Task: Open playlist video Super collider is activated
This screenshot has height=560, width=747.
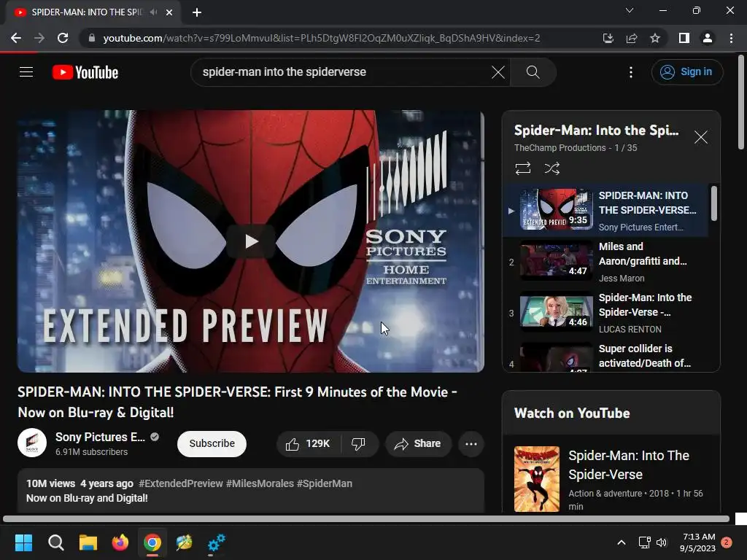Action: [606, 356]
